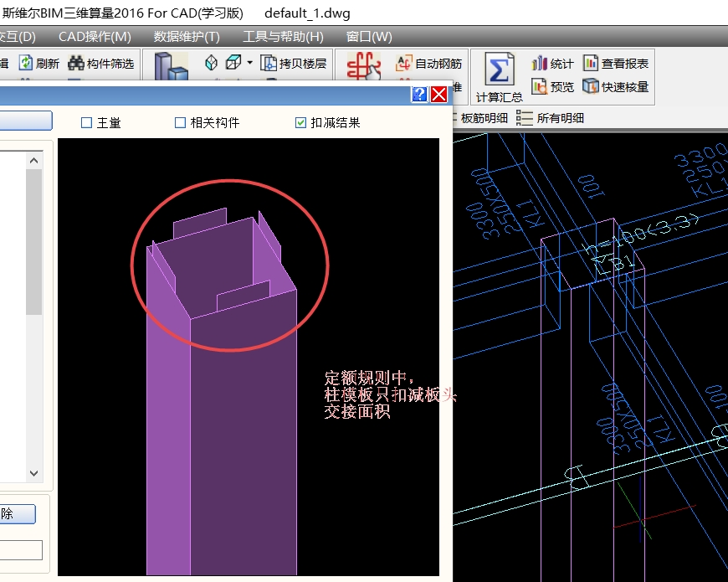Open the 窗口(W) menu

point(369,37)
